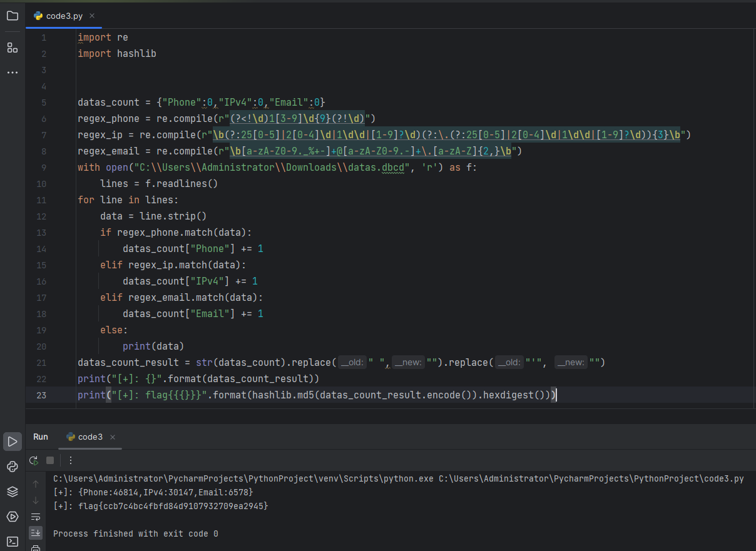Click the Python file icon on code3.py tab
This screenshot has width=756, height=551.
38,16
